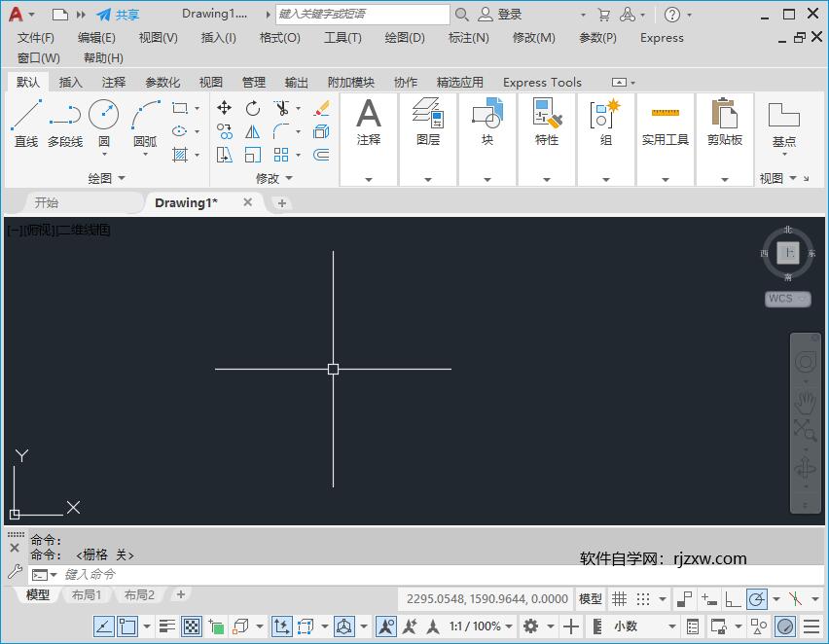Select the Fillet tool icon
The image size is (829, 644).
281,131
